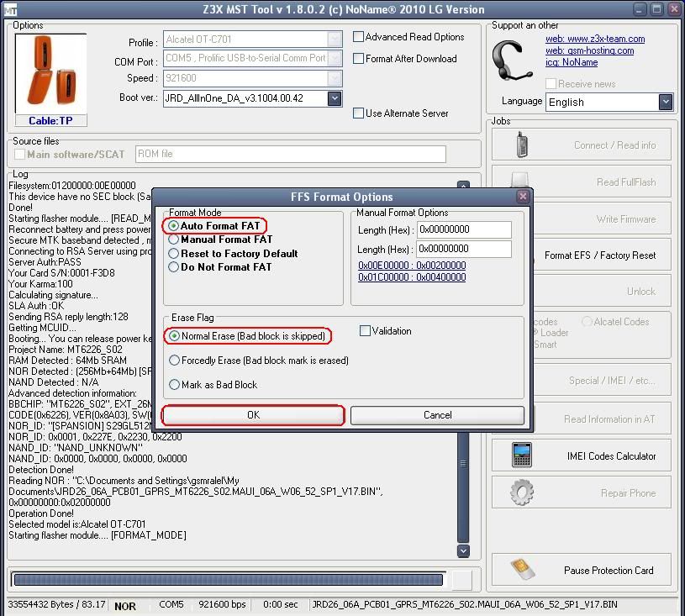Tick the Format After Download checkbox
Screen dimensions: 685x616
coord(359,59)
